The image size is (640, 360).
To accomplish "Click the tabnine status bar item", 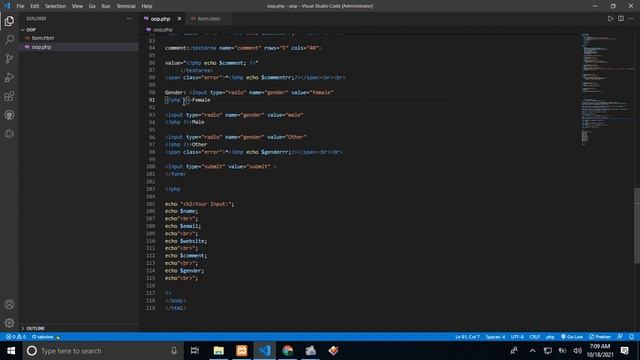I will coord(45,337).
